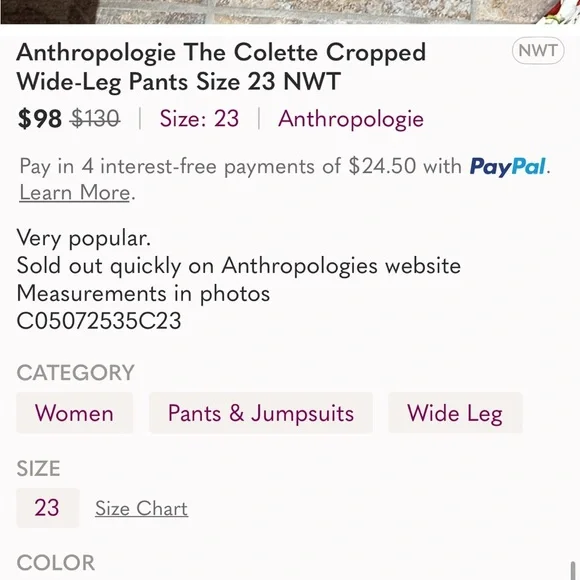The height and width of the screenshot is (580, 580).
Task: Click the item code C05072535C23
Action: (x=99, y=321)
